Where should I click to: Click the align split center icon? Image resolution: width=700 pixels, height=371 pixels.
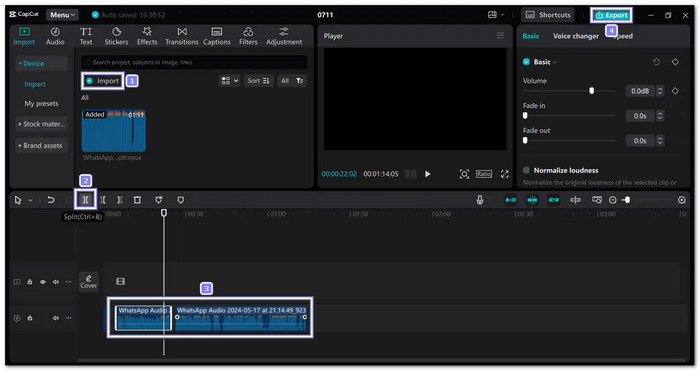(x=575, y=200)
